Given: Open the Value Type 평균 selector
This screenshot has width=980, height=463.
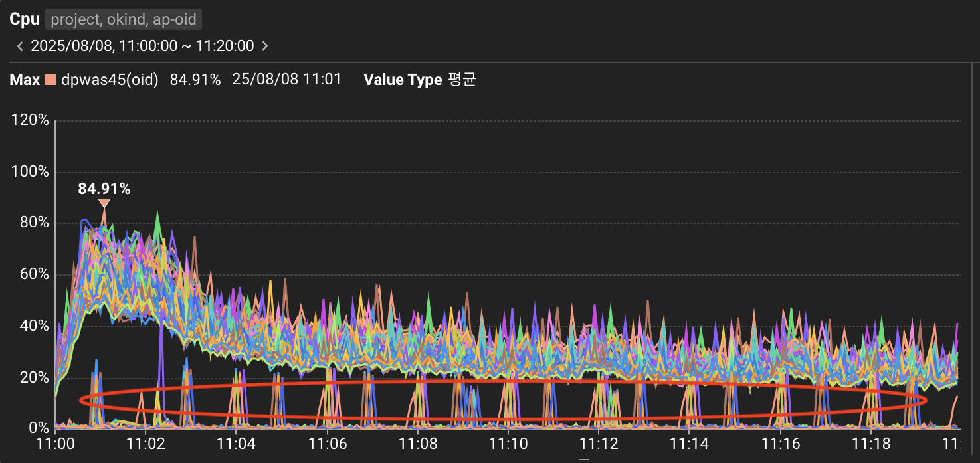Looking at the screenshot, I should coord(420,80).
